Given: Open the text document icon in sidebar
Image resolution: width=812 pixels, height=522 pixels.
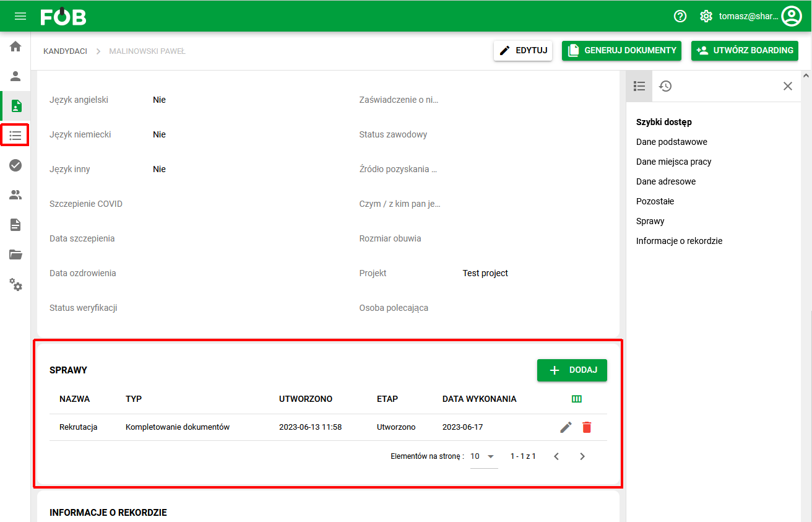Looking at the screenshot, I should 15,225.
